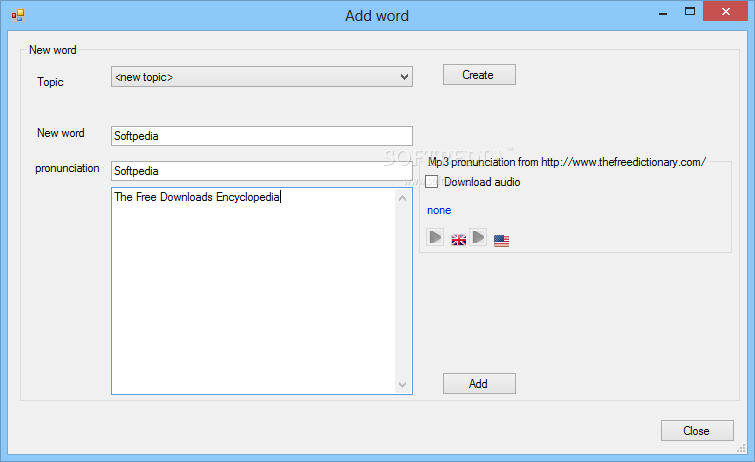755x462 pixels.
Task: Play the American English pronunciation audio
Action: coord(478,237)
